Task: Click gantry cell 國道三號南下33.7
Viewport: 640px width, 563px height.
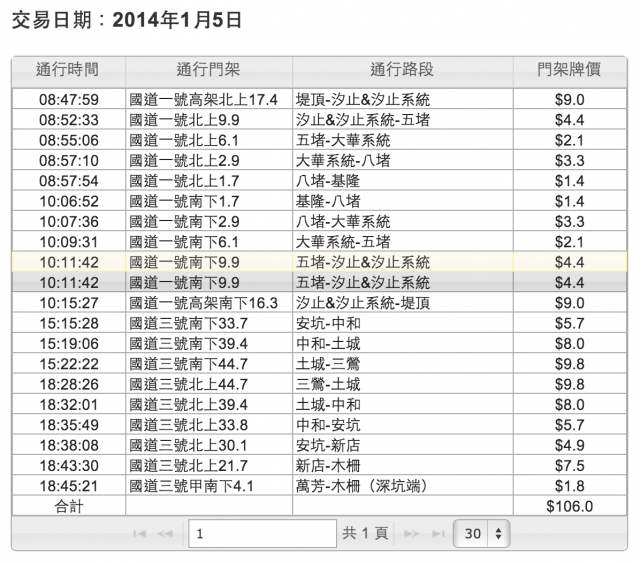Action: pyautogui.click(x=209, y=323)
